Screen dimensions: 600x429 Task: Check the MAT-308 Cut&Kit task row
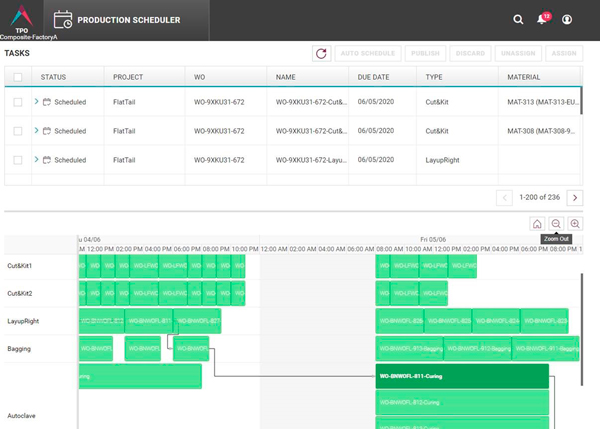18,131
